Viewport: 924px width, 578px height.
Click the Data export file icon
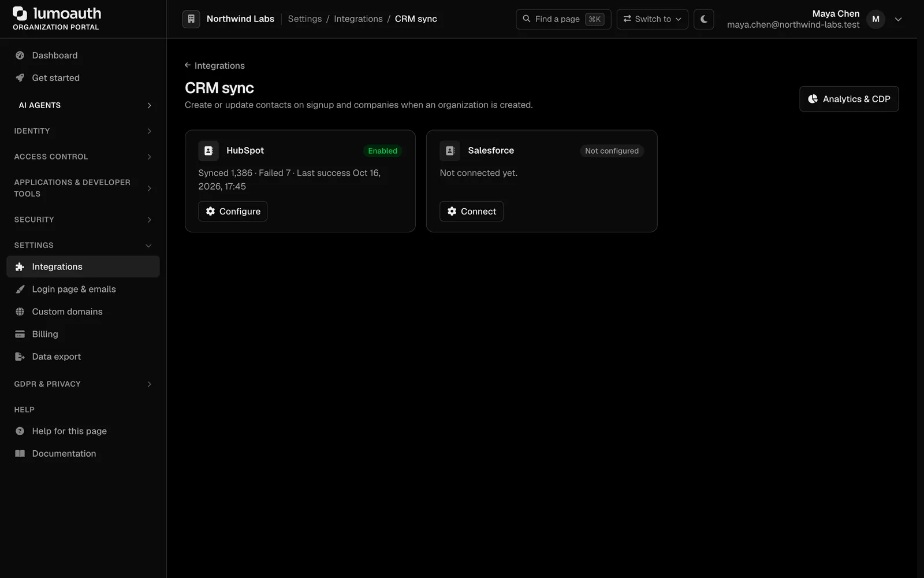[x=20, y=357]
